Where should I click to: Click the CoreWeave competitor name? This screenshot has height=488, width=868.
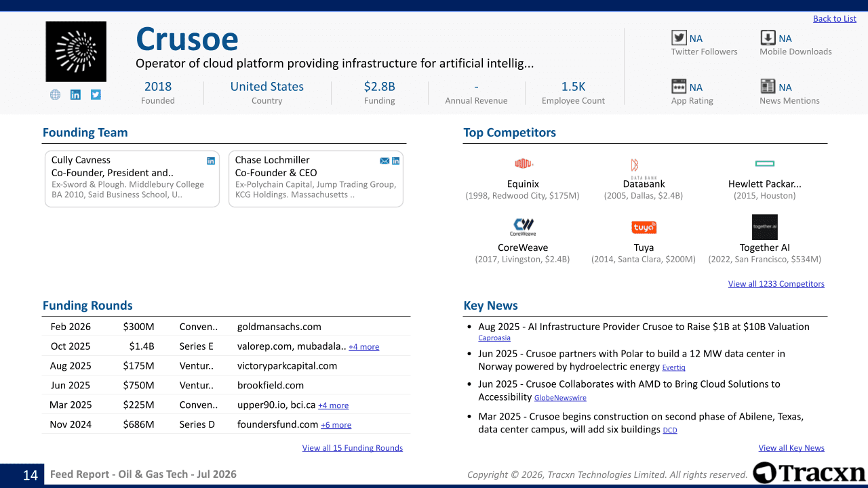523,247
